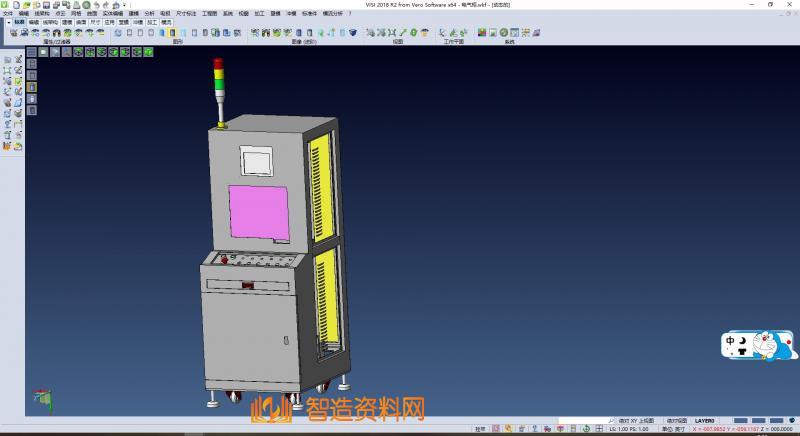The width and height of the screenshot is (800, 436).
Task: Click the Save icon in quick access toolbar
Action: 46,4
